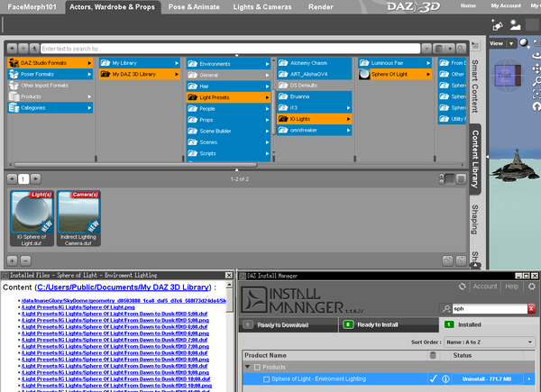Viewport: 541px width, 392px height.
Task: Open the Lights & Cameras tab
Action: pyautogui.click(x=262, y=7)
